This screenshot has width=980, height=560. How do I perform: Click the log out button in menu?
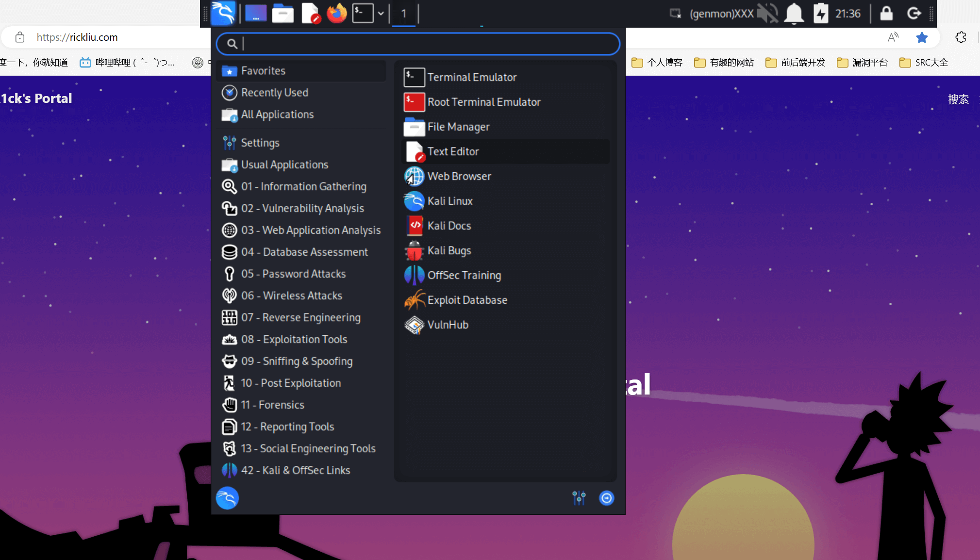(606, 498)
